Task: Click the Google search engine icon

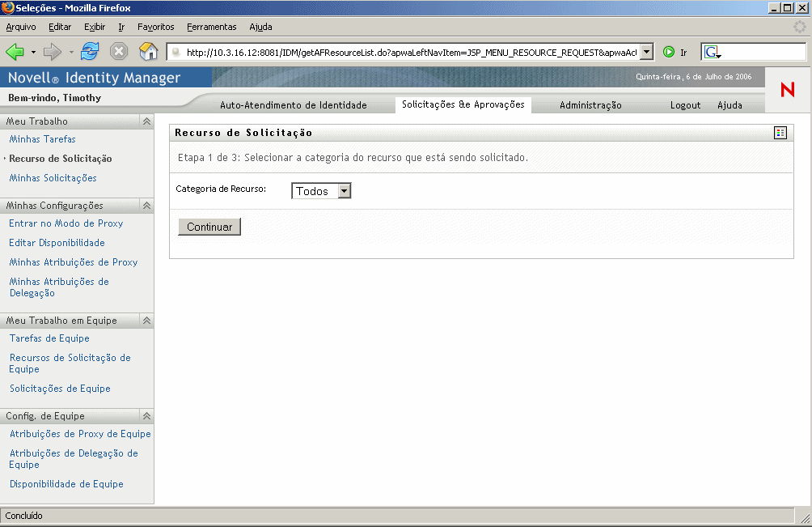Action: coord(712,52)
